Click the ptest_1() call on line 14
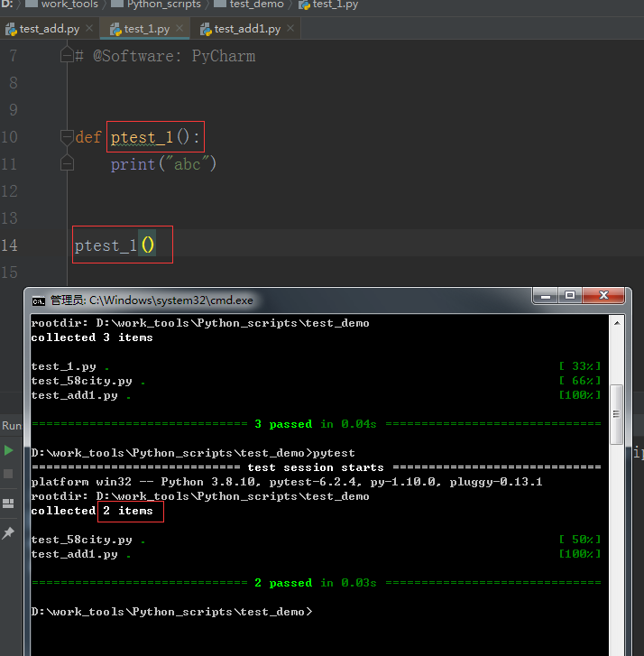Viewport: 644px width, 656px height. (x=115, y=245)
